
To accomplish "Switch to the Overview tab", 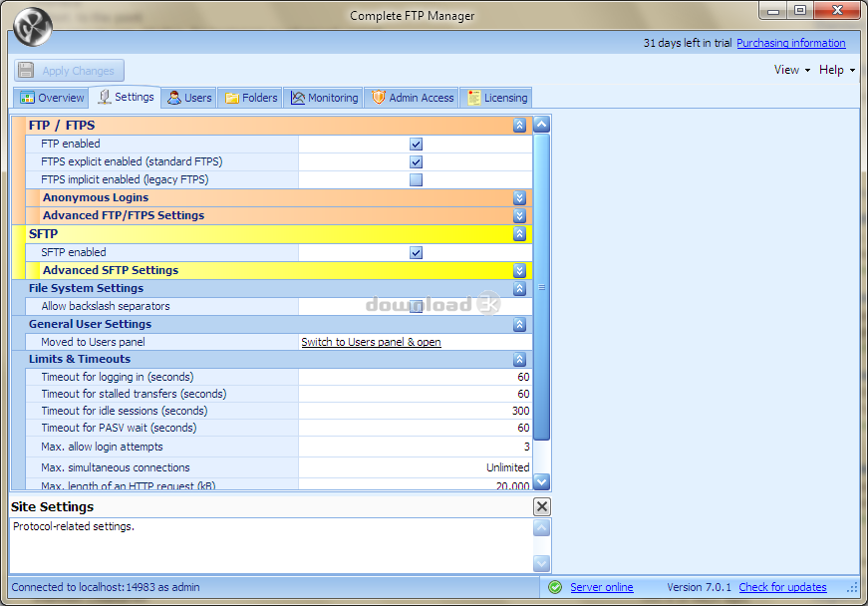I will 52,98.
